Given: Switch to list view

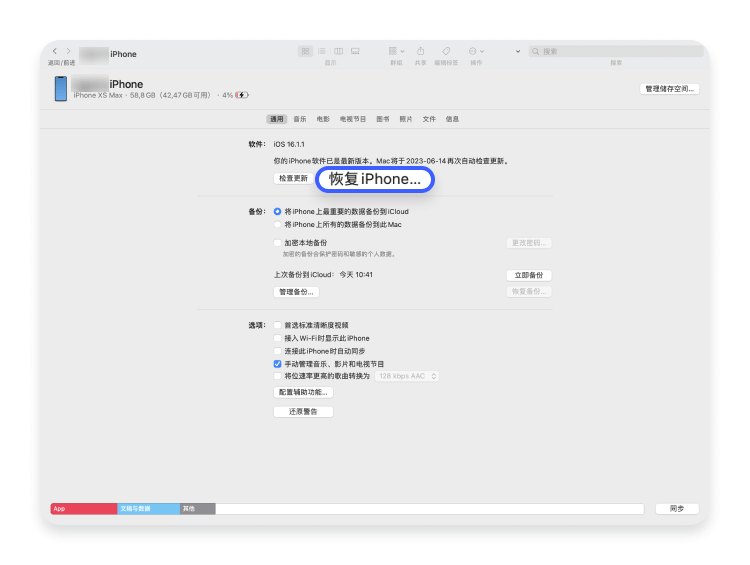Looking at the screenshot, I should point(322,51).
